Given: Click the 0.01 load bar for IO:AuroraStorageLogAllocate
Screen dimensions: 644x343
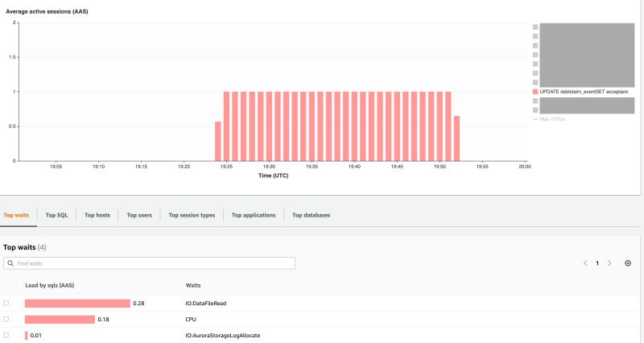Looking at the screenshot, I should pos(27,335).
